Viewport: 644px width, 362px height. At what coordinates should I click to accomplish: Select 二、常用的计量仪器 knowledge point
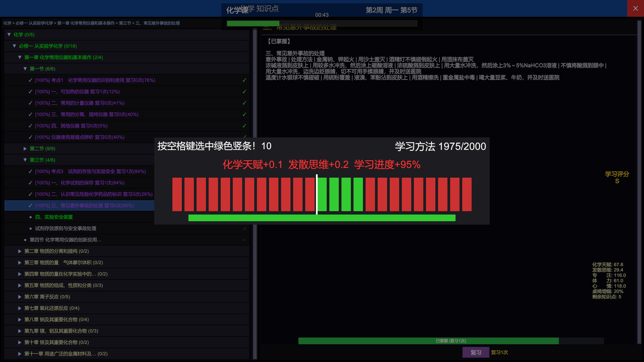[x=127, y=103]
